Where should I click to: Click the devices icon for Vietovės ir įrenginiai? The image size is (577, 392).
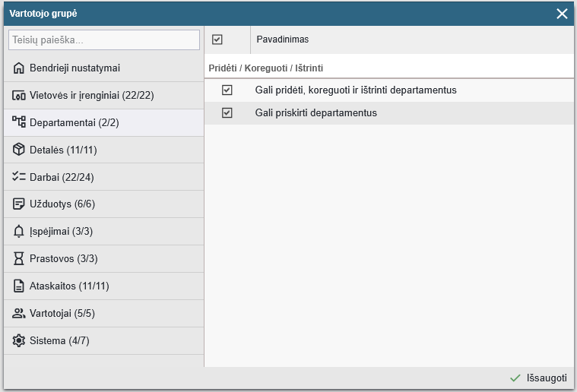tap(18, 96)
